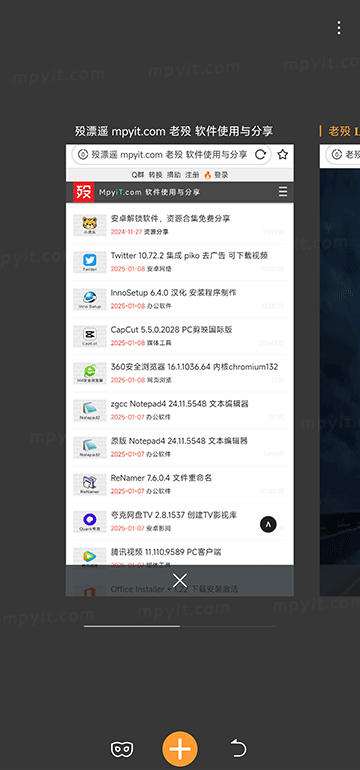The width and height of the screenshot is (360, 770).
Task: Toggle incognito mode with mask icon
Action: coord(122,749)
